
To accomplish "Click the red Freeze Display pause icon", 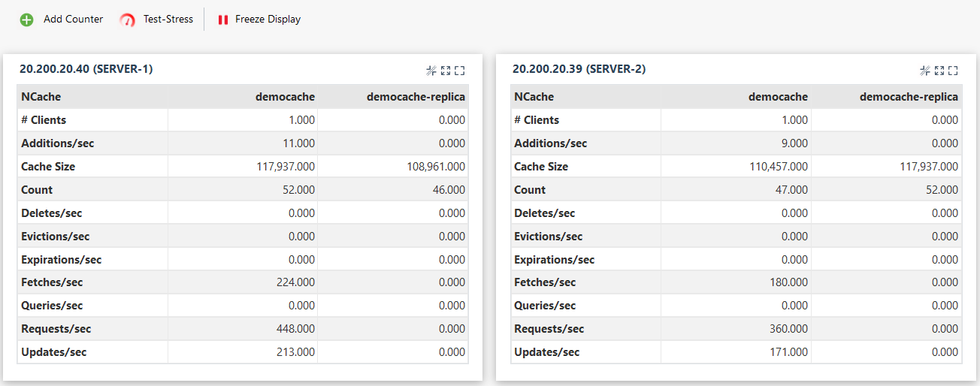I will [x=222, y=20].
